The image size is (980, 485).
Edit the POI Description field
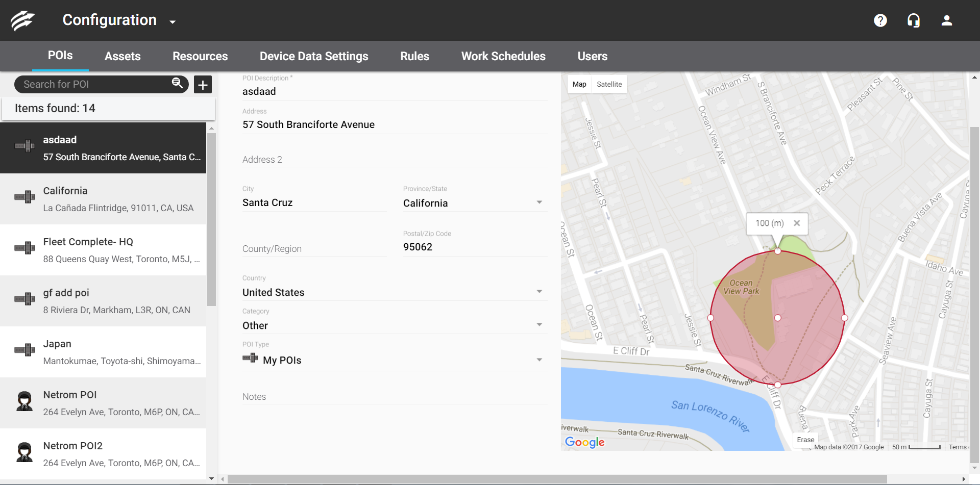tap(395, 91)
